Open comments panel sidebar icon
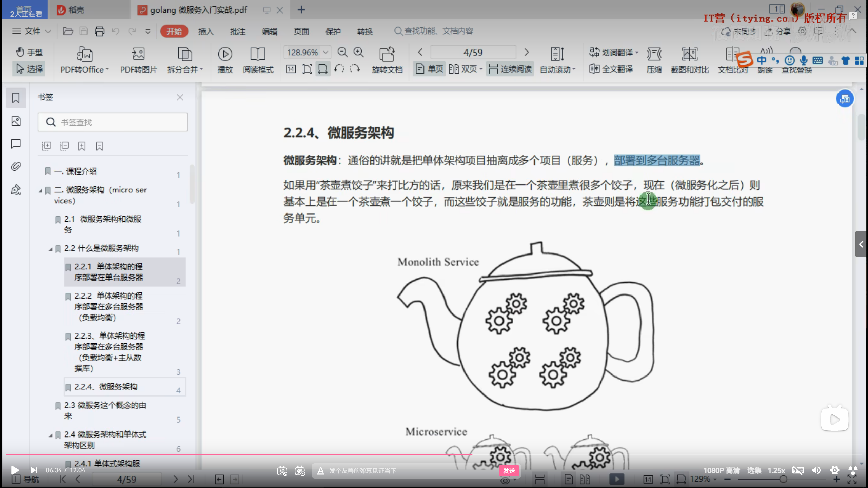 click(16, 144)
